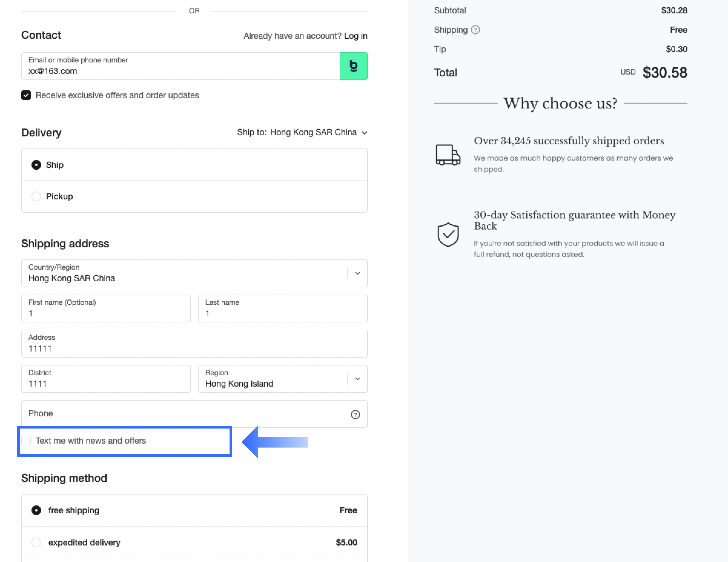Choose the free shipping method

coord(36,510)
